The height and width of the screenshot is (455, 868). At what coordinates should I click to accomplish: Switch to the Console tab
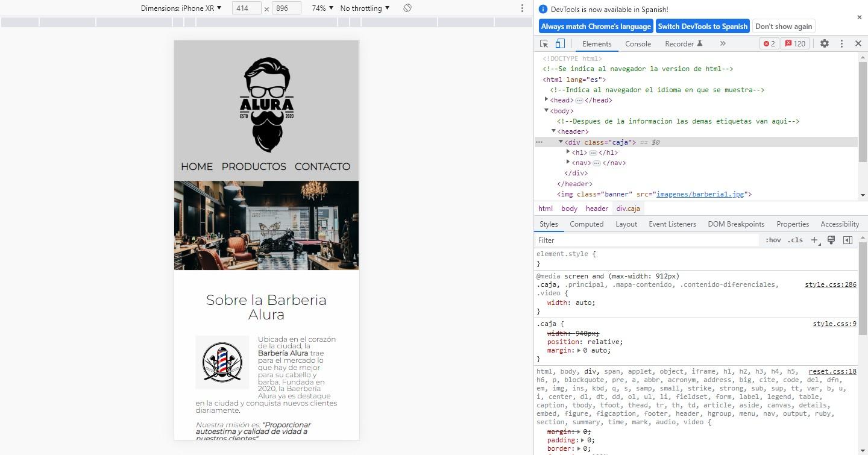coord(638,44)
